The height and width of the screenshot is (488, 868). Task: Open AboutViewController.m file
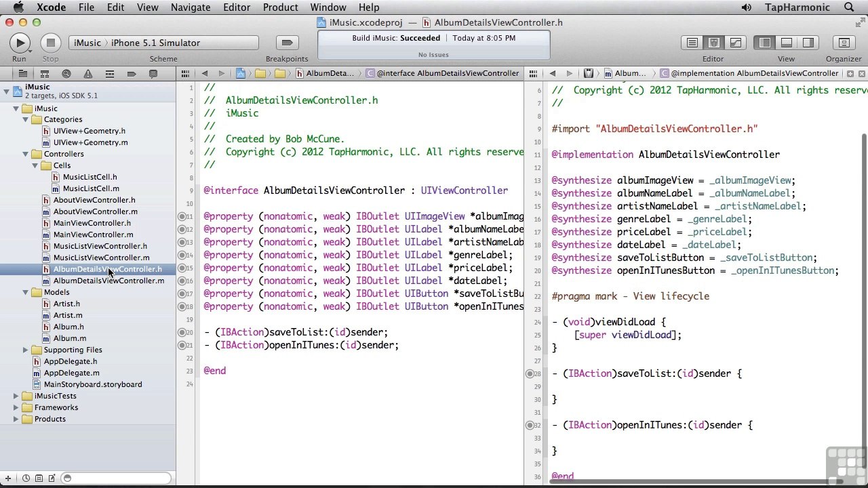tap(94, 211)
